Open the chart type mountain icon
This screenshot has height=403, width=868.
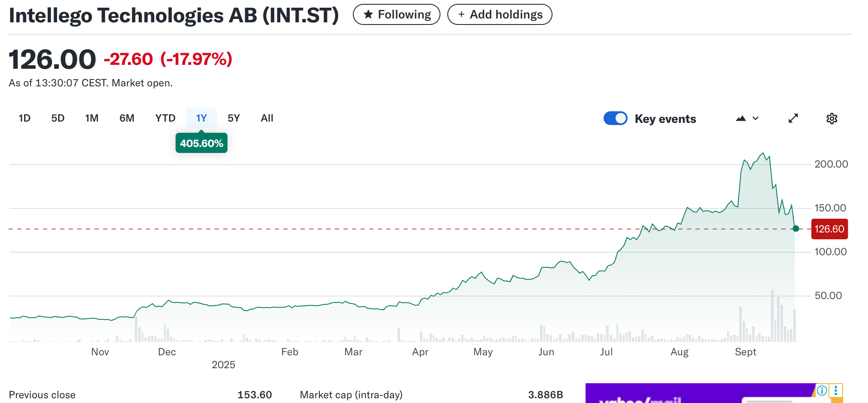(x=741, y=119)
